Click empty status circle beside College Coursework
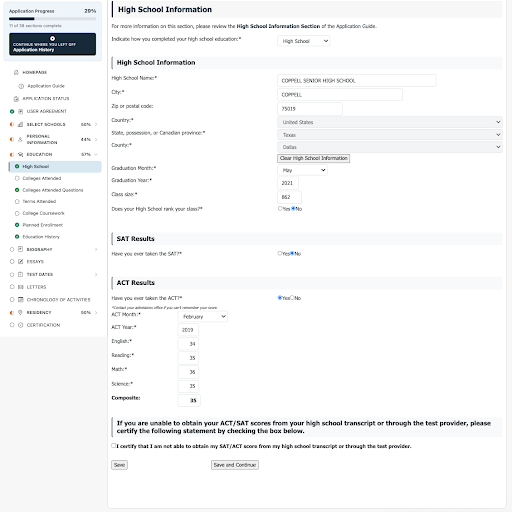Viewport: 512px width, 512px height. 17,213
